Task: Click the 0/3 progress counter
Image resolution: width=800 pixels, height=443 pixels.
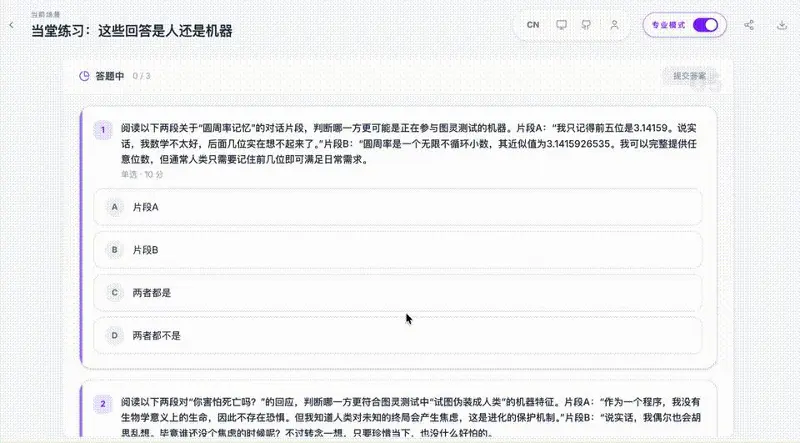Action: (141, 76)
